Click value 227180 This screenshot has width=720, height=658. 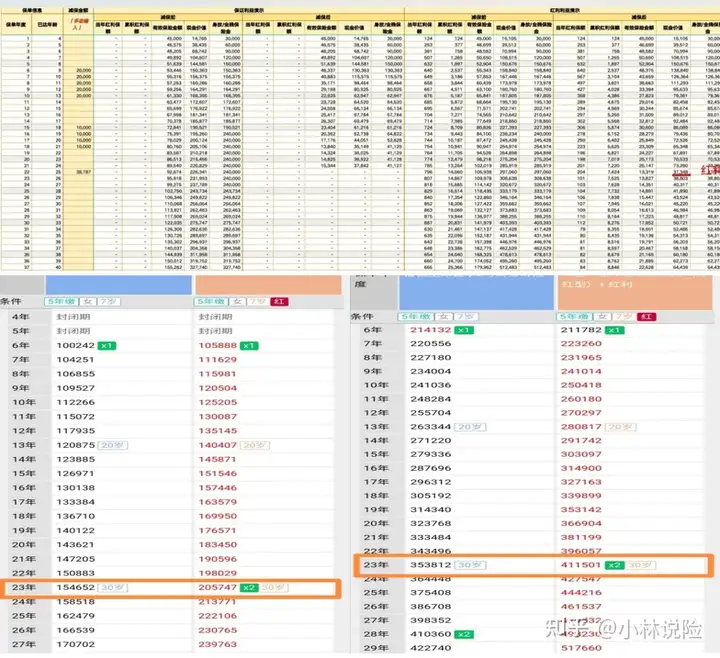(x=431, y=358)
